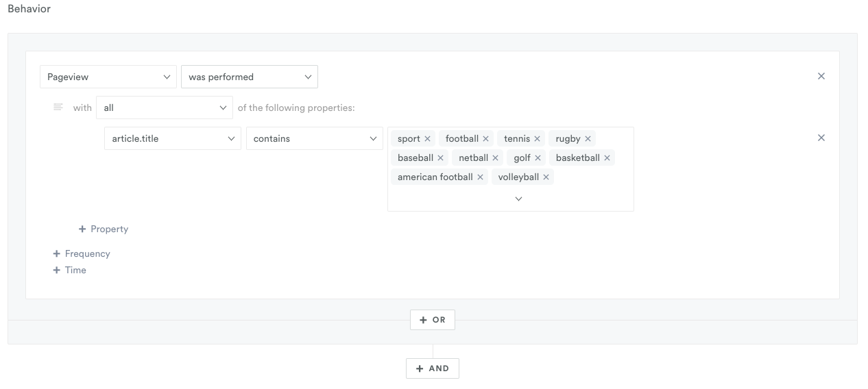The image size is (868, 389).
Task: Open the 'was performed' dropdown
Action: [250, 77]
